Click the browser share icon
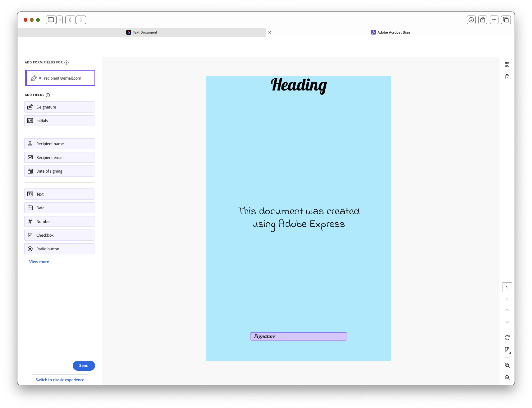Screen dimensions: 532x408 coord(483,20)
